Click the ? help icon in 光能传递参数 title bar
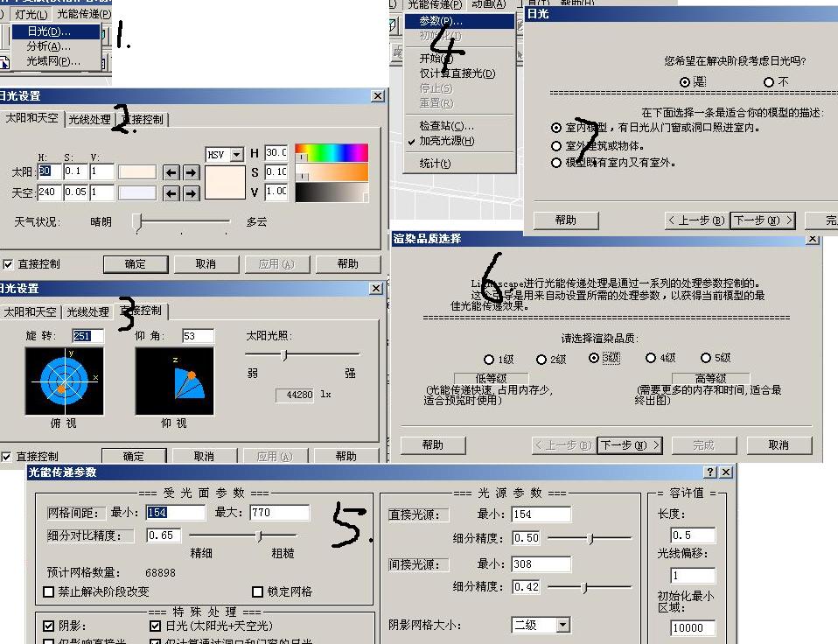The height and width of the screenshot is (644, 838). pyautogui.click(x=709, y=472)
